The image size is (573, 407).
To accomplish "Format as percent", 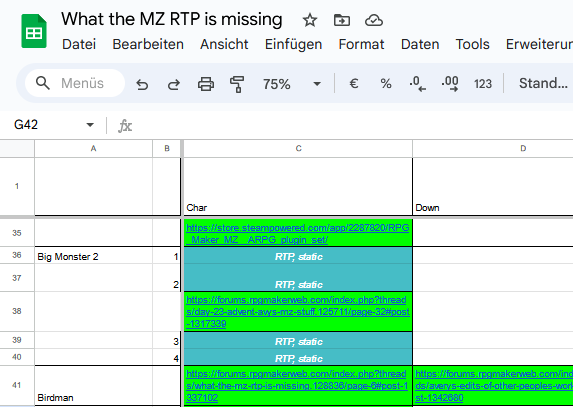I will click(x=386, y=84).
